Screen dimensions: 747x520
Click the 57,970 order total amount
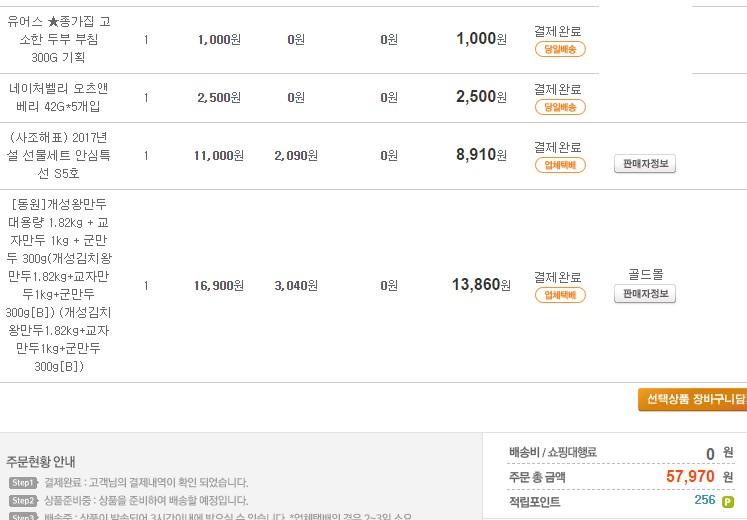click(x=690, y=477)
